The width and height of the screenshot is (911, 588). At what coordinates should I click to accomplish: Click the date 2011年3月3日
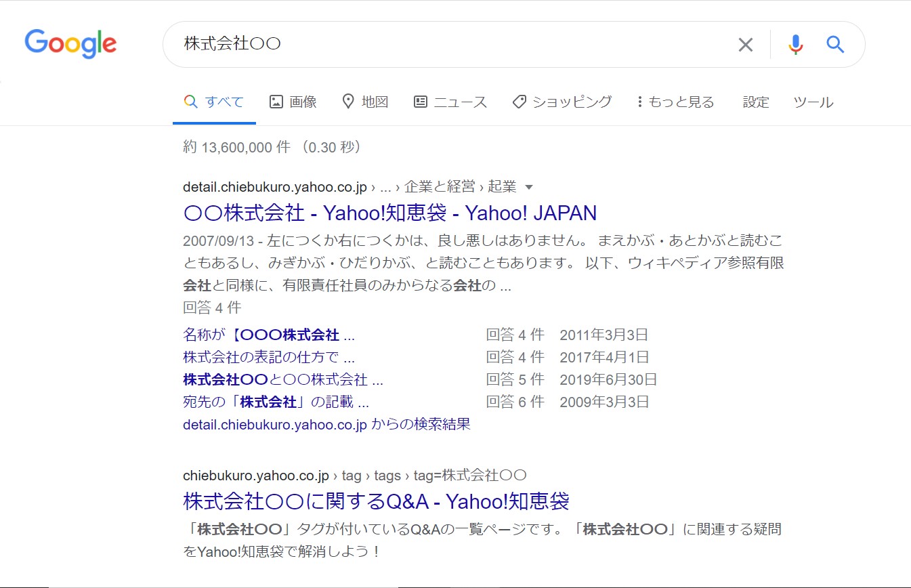604,335
